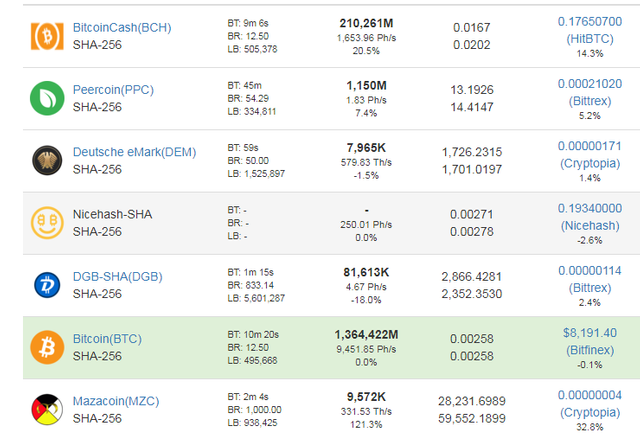Viewport: 640px width, 439px height.
Task: Open the $8,191.40 Bitcoin price link
Action: [590, 333]
